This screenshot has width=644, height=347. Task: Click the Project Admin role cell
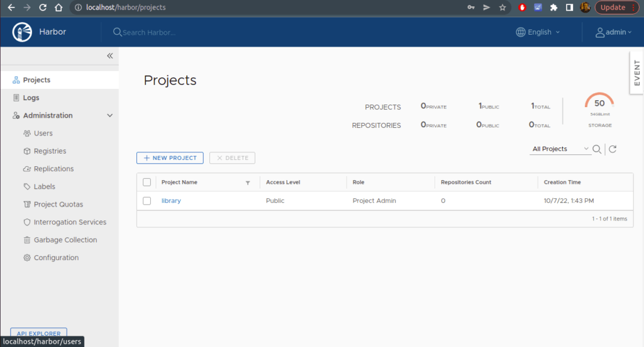[374, 201]
